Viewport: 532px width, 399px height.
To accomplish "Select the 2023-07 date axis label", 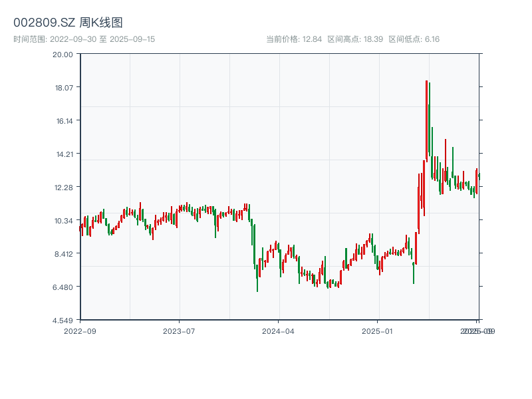I will coord(180,331).
